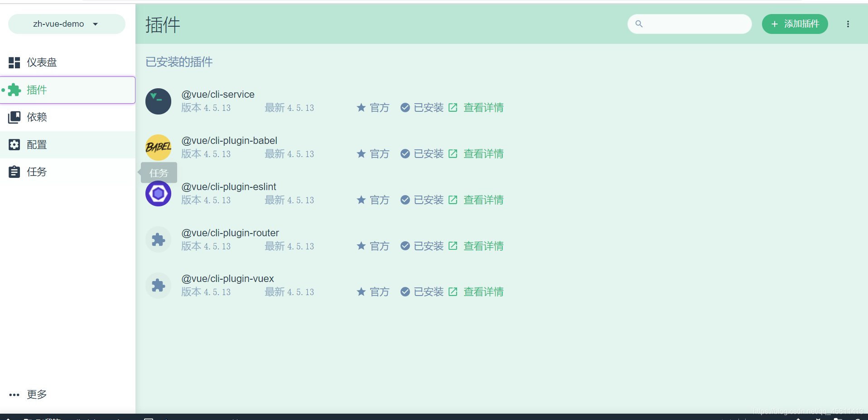Open 查看详情 for cli-plugin-router
This screenshot has width=868, height=420.
(483, 246)
